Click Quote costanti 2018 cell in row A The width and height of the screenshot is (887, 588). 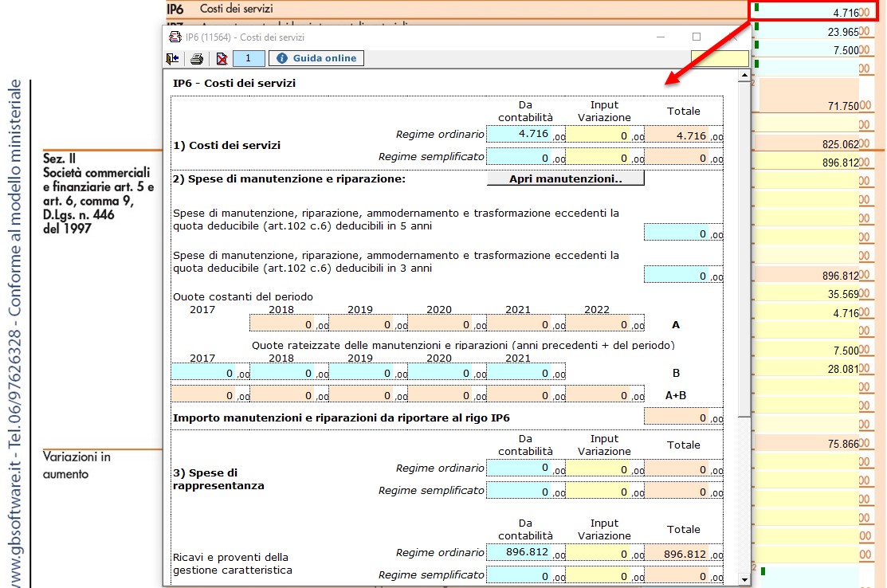[x=289, y=323]
